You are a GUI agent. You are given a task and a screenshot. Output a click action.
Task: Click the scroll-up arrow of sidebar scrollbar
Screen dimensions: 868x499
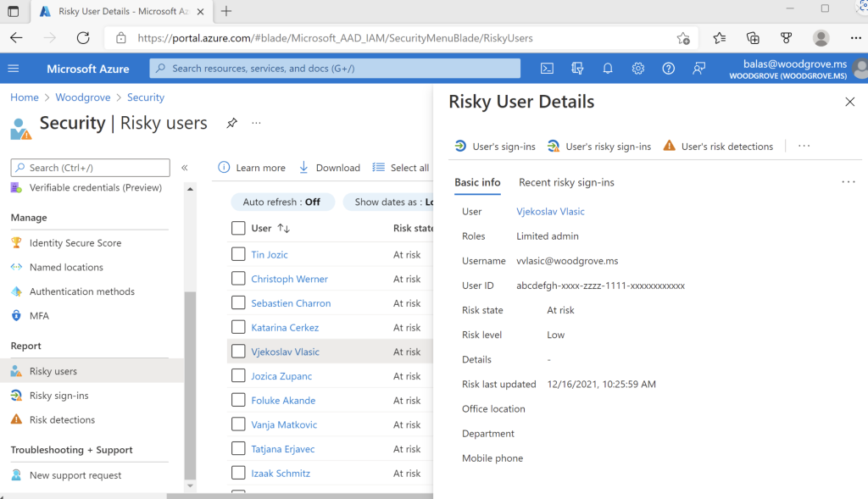pos(190,189)
